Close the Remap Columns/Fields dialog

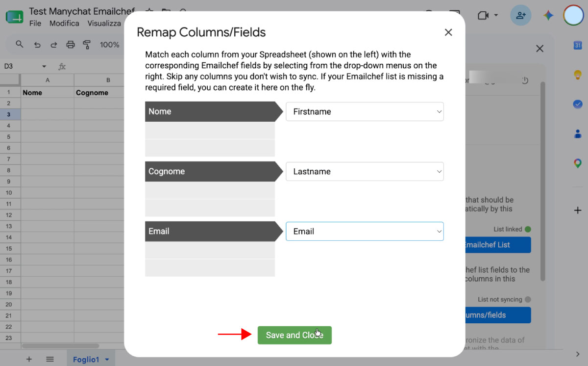[x=448, y=32]
